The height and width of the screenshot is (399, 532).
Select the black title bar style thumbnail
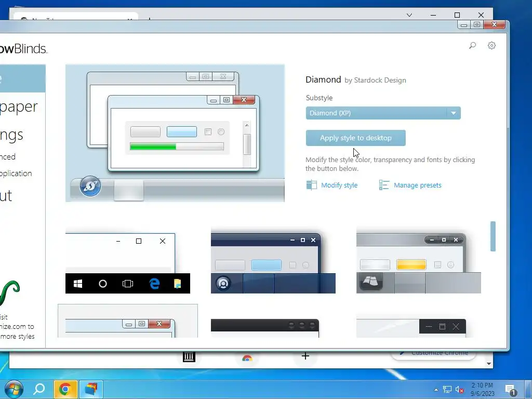[x=264, y=328]
